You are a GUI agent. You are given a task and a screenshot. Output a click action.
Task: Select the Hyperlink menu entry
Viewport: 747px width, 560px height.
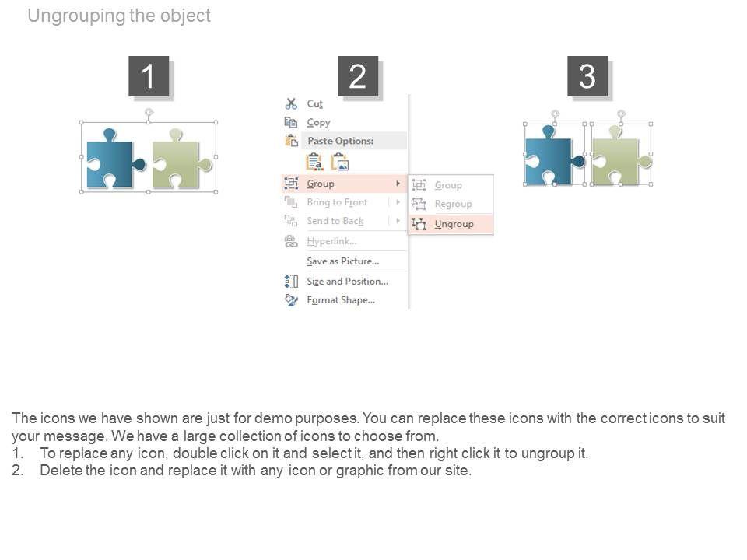(x=331, y=241)
